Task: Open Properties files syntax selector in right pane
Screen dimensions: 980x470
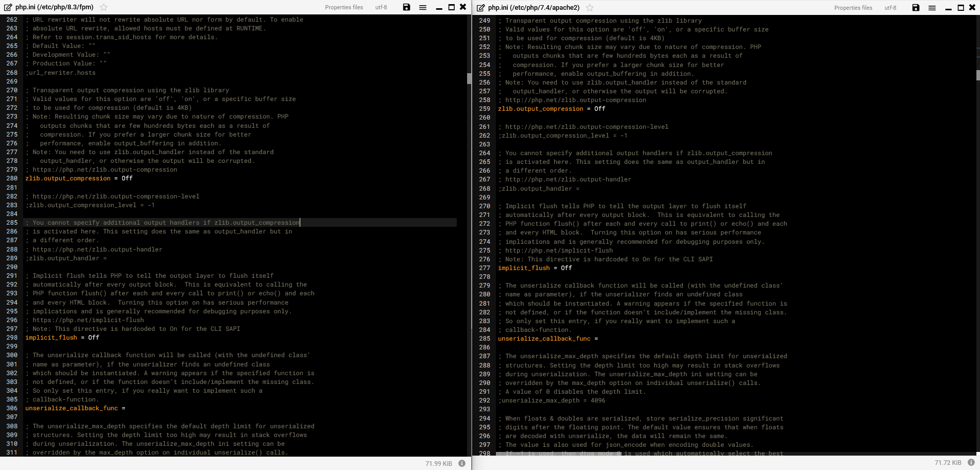Action: [x=853, y=7]
